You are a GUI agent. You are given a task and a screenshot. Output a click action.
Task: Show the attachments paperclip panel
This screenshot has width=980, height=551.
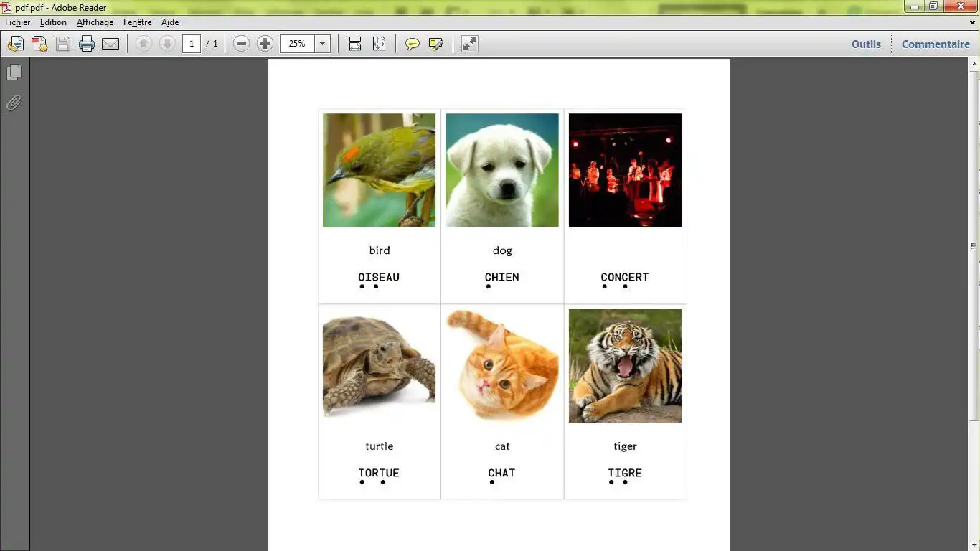[14, 103]
